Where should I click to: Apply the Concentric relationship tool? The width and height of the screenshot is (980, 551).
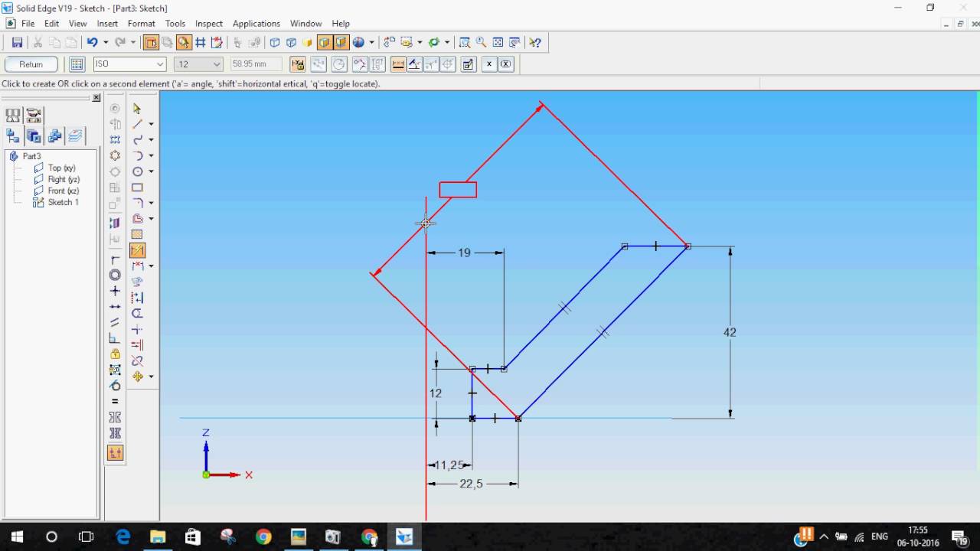tap(115, 275)
